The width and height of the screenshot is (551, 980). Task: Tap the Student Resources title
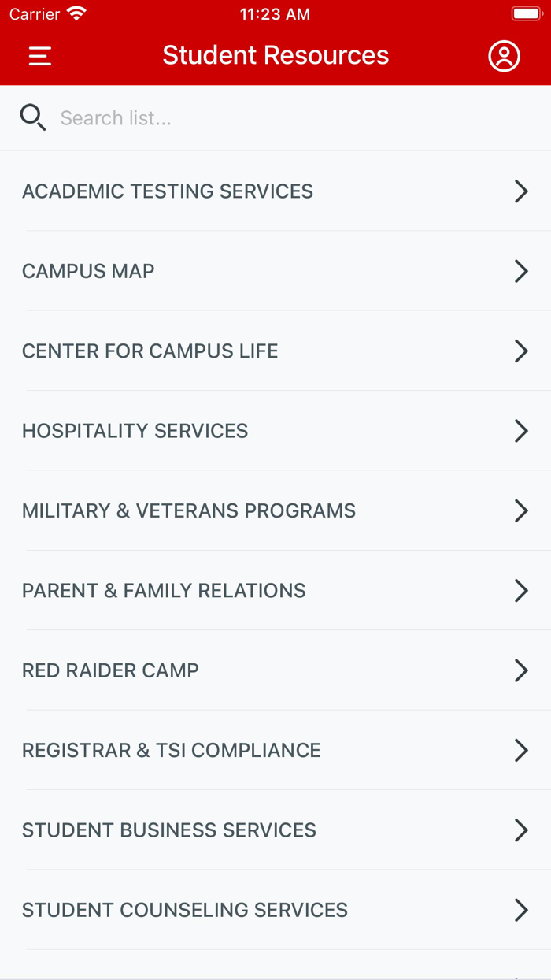[275, 55]
